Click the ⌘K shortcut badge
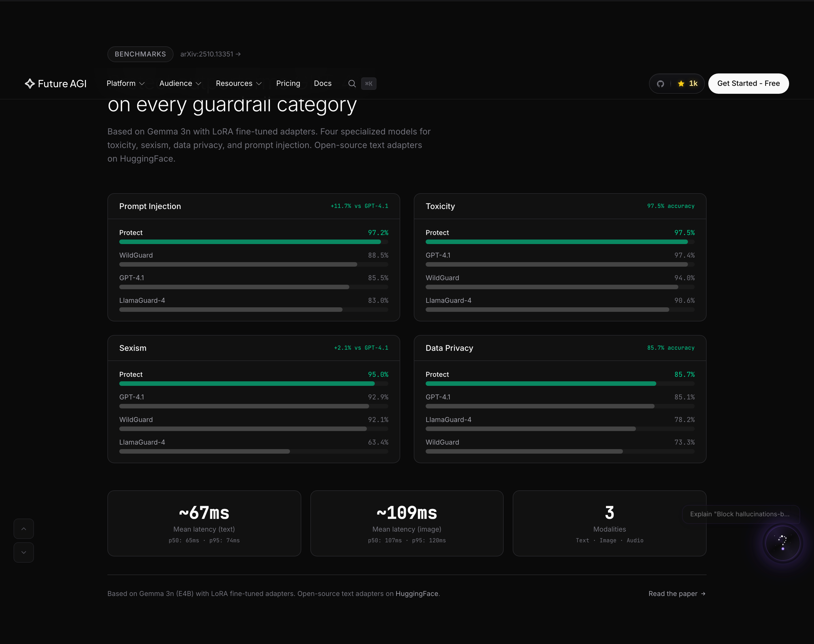The image size is (814, 644). pyautogui.click(x=369, y=83)
